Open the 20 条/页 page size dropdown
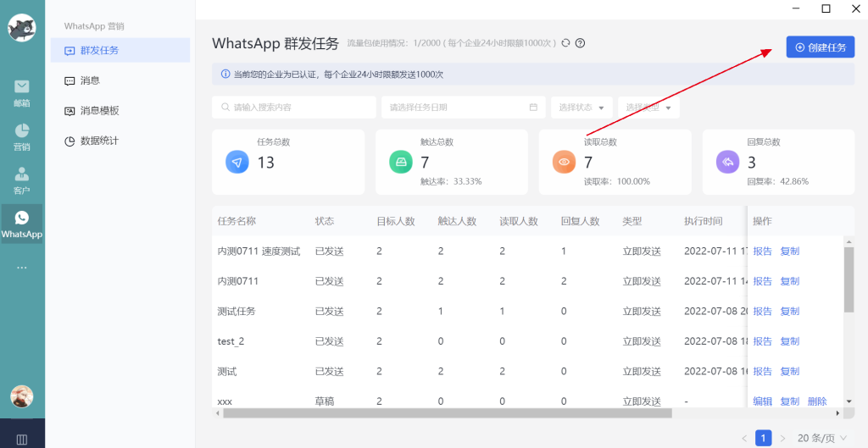The image size is (868, 448). pos(821,438)
